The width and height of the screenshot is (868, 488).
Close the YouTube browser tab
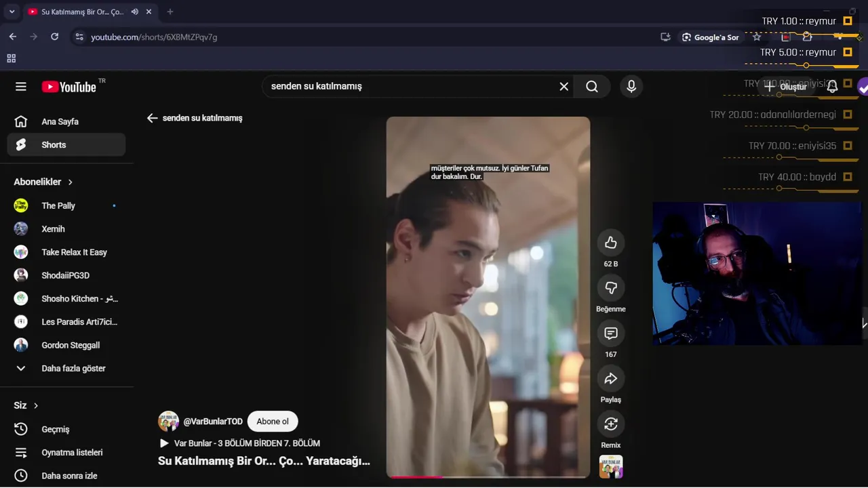[149, 12]
